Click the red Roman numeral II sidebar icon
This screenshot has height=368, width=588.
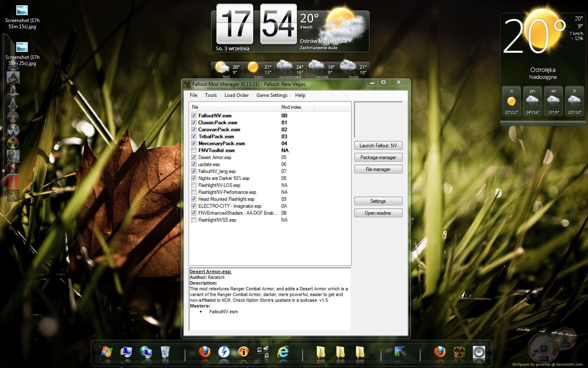13,182
